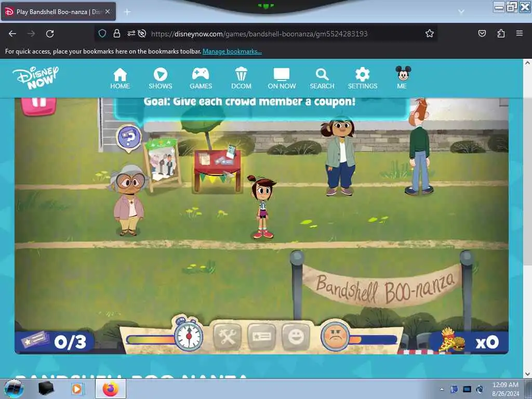The width and height of the screenshot is (532, 399).
Task: Open the SHOWS section
Action: click(x=160, y=78)
